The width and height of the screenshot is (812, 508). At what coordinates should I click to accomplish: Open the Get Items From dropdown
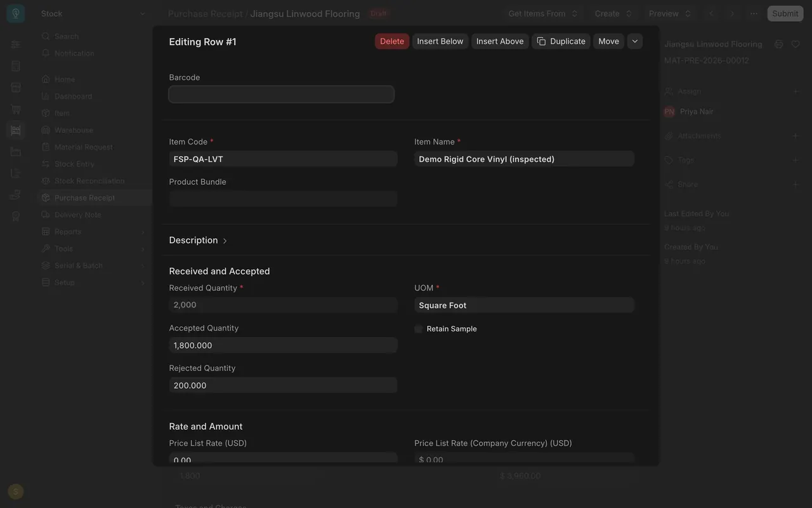click(543, 13)
